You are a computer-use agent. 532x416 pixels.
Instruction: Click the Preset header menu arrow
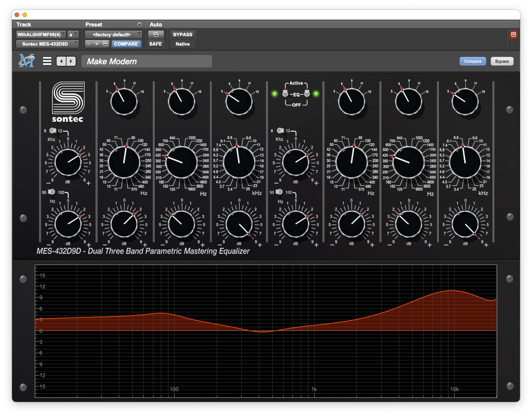click(139, 24)
